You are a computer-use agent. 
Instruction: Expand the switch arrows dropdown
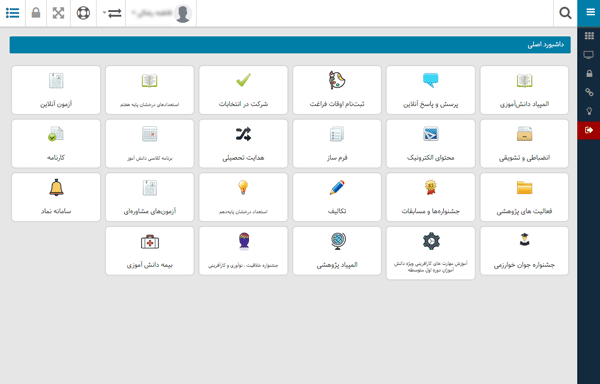(111, 13)
